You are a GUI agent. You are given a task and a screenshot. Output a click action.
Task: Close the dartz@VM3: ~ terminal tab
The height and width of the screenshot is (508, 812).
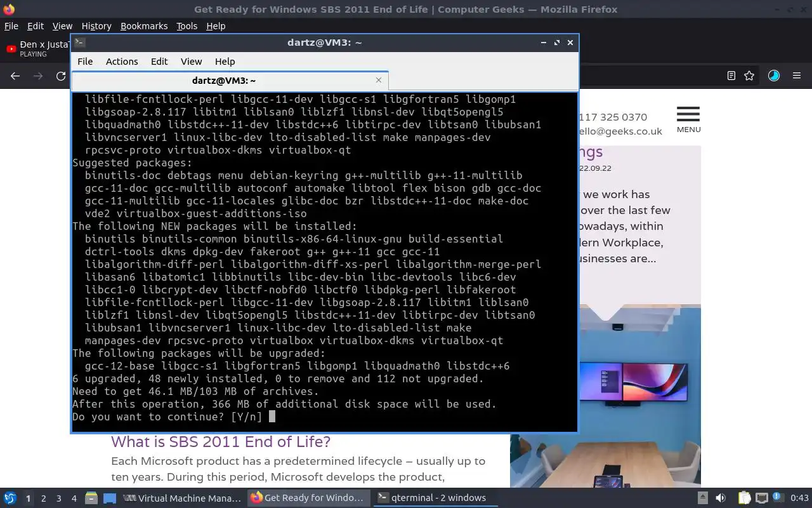379,80
